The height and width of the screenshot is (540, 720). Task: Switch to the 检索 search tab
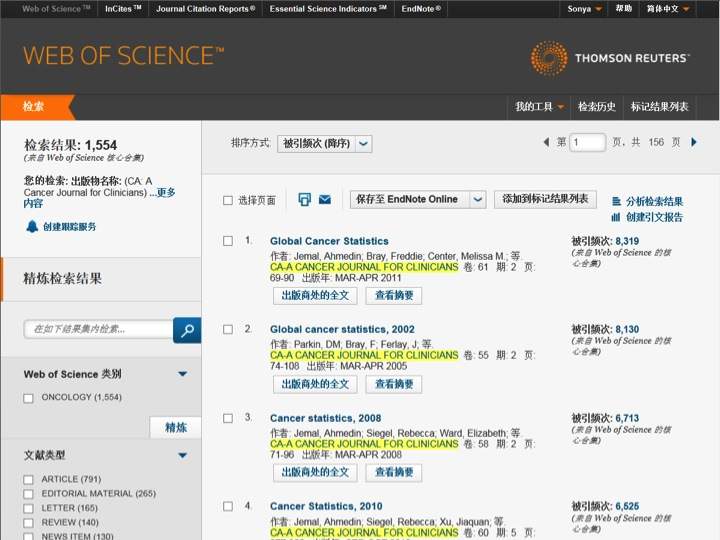pyautogui.click(x=34, y=107)
